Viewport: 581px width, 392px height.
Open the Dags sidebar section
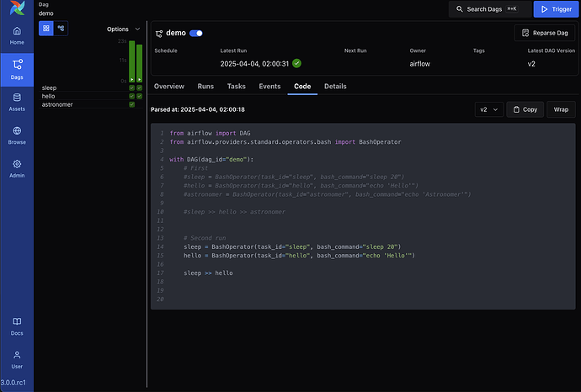point(17,70)
